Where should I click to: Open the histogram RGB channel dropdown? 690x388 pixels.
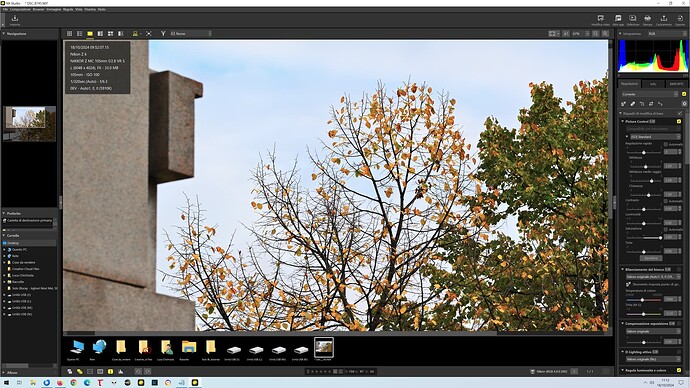[x=664, y=33]
